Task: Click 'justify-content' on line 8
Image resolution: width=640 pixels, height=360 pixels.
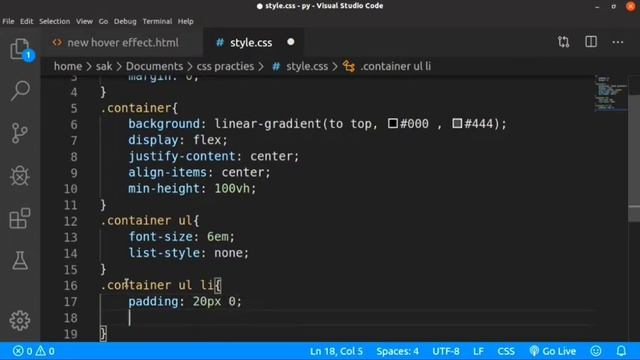Action: pyautogui.click(x=182, y=156)
